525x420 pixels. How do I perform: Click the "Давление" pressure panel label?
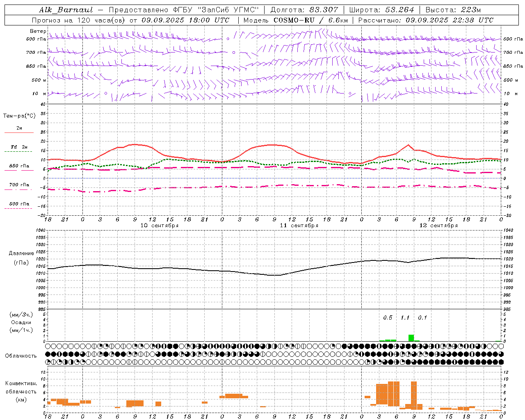click(21, 253)
